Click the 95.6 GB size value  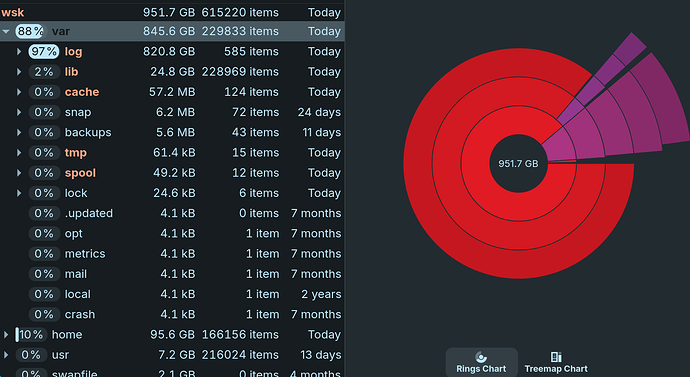pos(172,335)
